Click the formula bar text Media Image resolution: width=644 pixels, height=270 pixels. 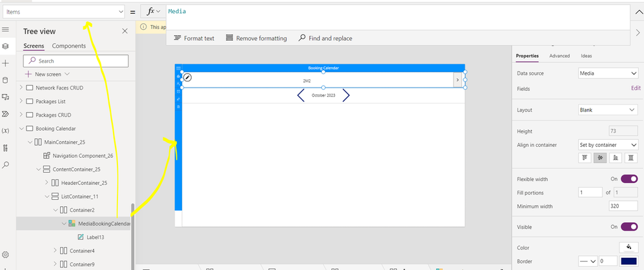pos(177,12)
